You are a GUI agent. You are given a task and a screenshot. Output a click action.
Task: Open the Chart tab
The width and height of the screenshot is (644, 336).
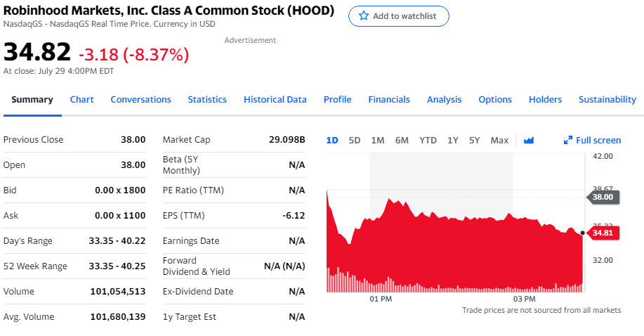click(81, 99)
